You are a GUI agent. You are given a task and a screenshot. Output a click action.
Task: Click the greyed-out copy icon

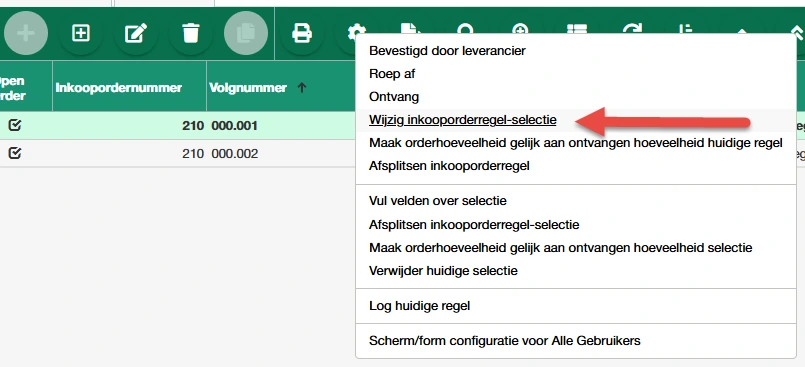point(245,33)
